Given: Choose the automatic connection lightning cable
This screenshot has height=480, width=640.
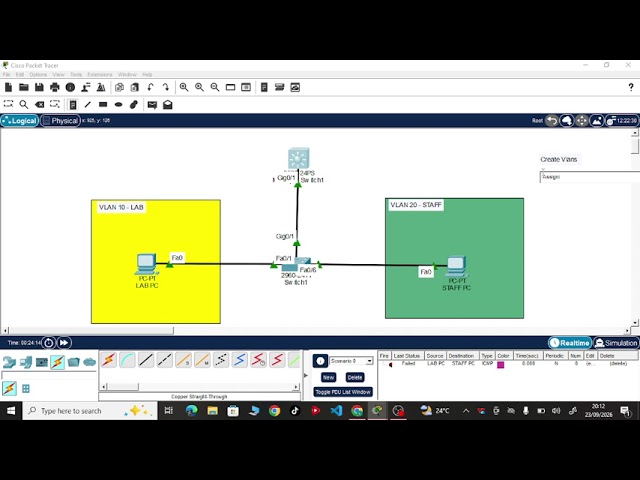Looking at the screenshot, I should tap(109, 360).
